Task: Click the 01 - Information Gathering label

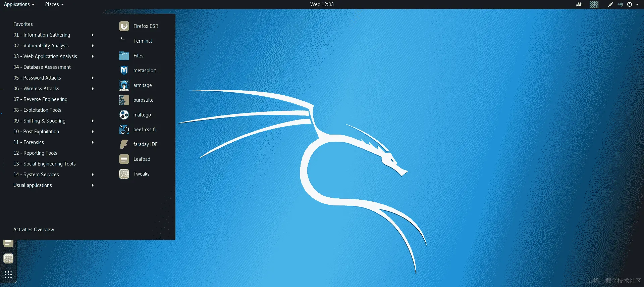Action: (42, 35)
